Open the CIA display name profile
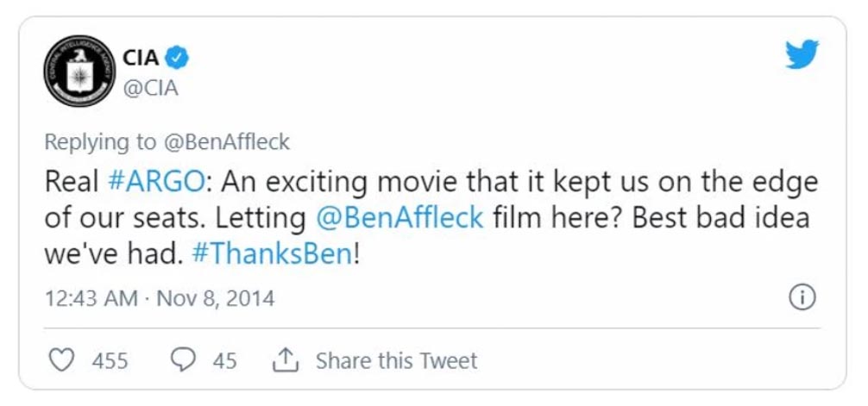Image resolution: width=868 pixels, height=406 pixels. (x=142, y=58)
